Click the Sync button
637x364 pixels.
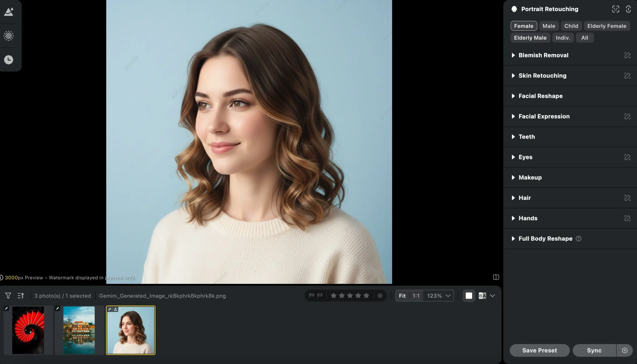(x=594, y=350)
